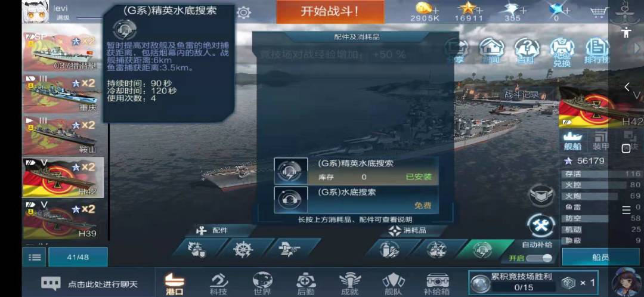The width and height of the screenshot is (644, 297).
Task: Open the 百科 encyclopedia icon
Action: pos(527,51)
